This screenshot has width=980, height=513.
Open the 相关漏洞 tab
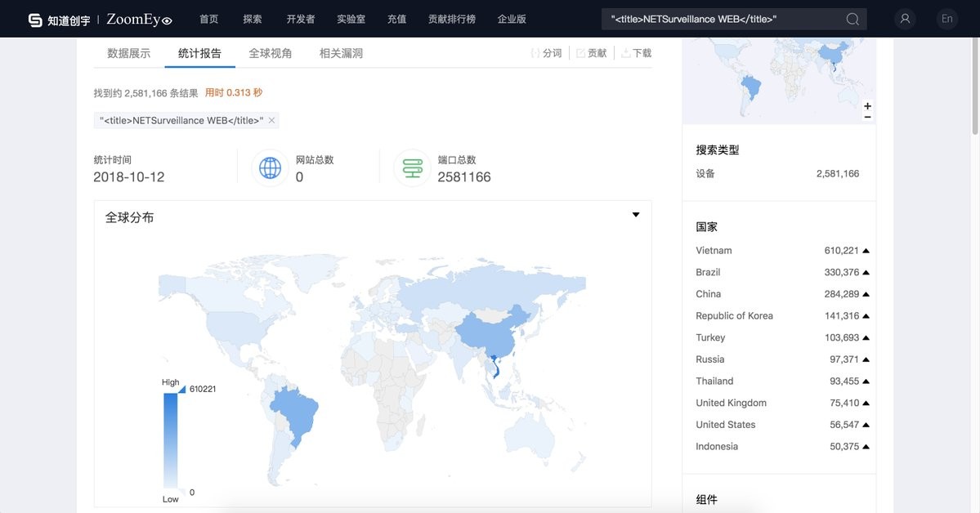point(341,53)
